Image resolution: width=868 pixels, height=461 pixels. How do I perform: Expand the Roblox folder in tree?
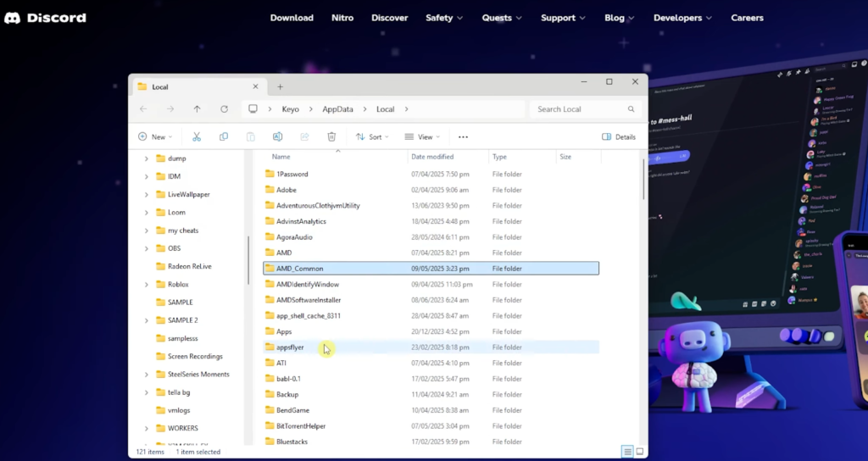coord(146,285)
